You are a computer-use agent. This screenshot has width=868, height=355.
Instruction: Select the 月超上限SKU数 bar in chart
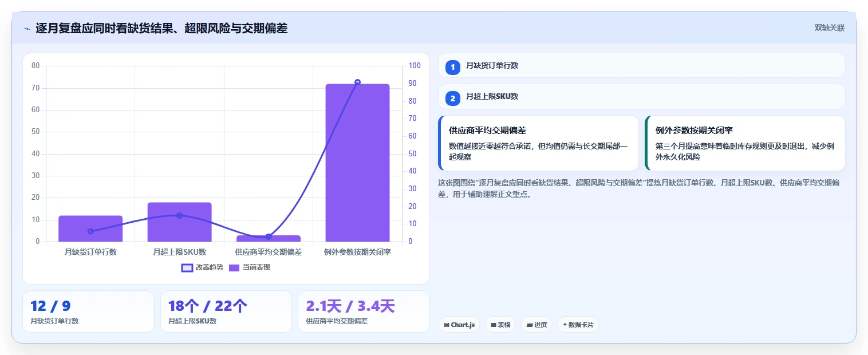coord(179,222)
